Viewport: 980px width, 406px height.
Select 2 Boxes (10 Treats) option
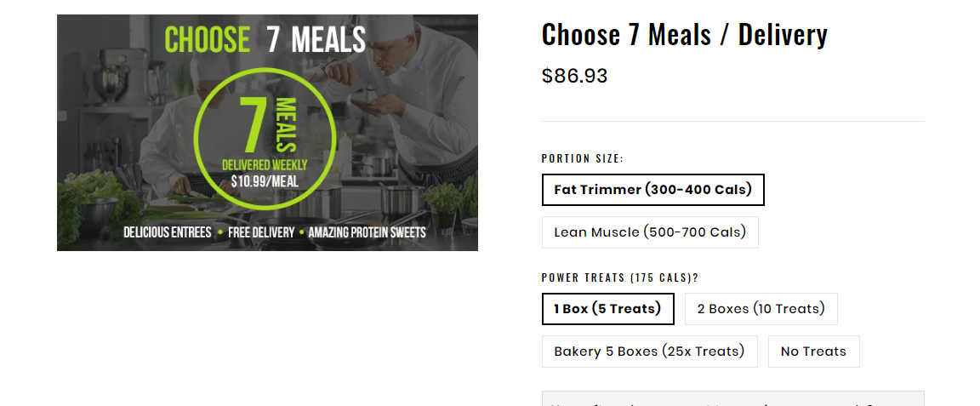761,309
